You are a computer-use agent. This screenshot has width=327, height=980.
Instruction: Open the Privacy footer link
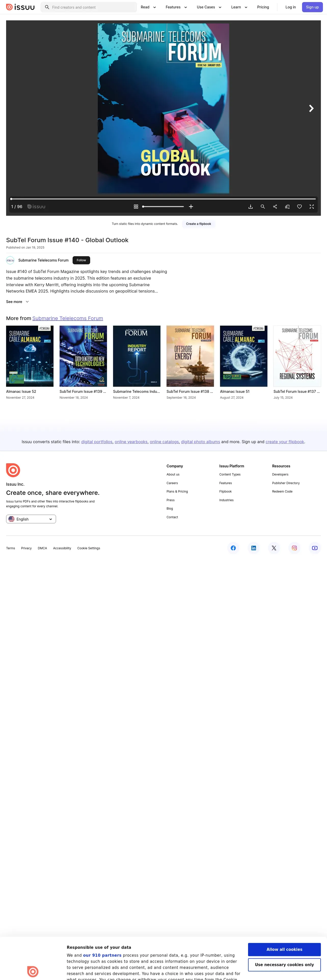click(x=26, y=548)
